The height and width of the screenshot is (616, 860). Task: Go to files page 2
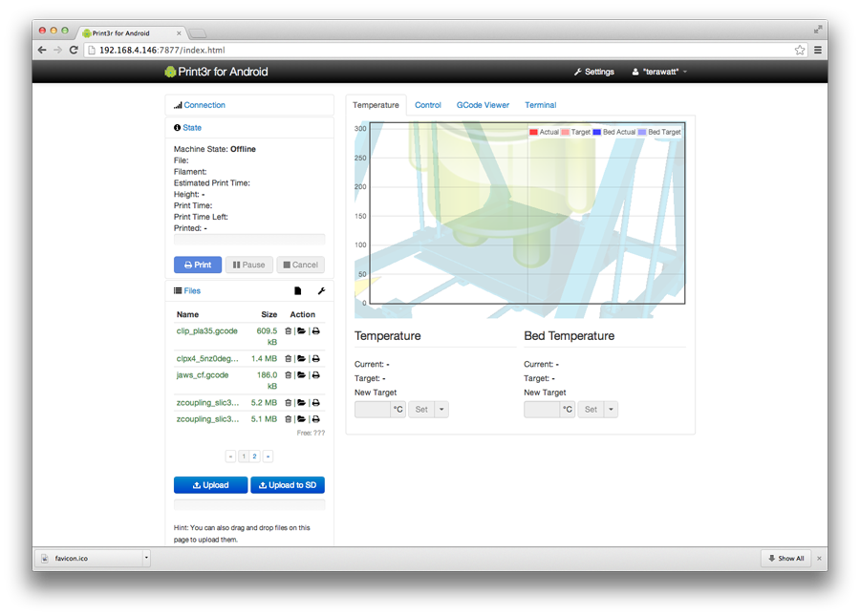click(254, 456)
